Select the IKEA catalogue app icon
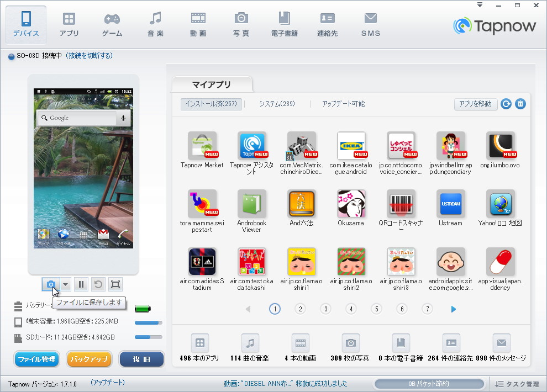This screenshot has height=392, width=547. [351, 146]
